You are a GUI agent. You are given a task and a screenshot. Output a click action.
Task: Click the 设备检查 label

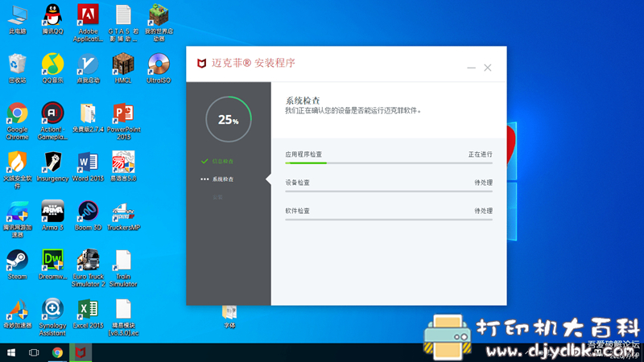pyautogui.click(x=297, y=183)
